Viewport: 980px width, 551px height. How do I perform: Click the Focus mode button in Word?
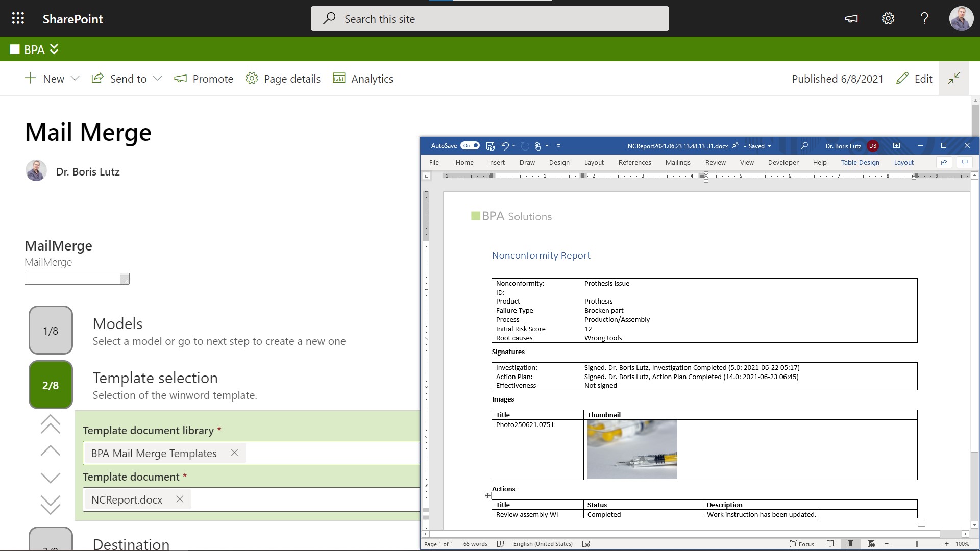tap(802, 544)
